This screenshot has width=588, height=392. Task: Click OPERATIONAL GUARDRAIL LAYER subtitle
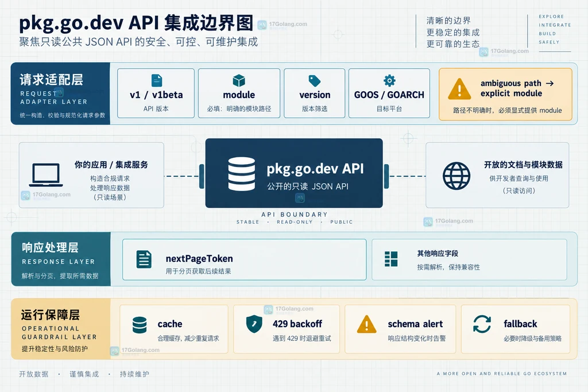59,333
